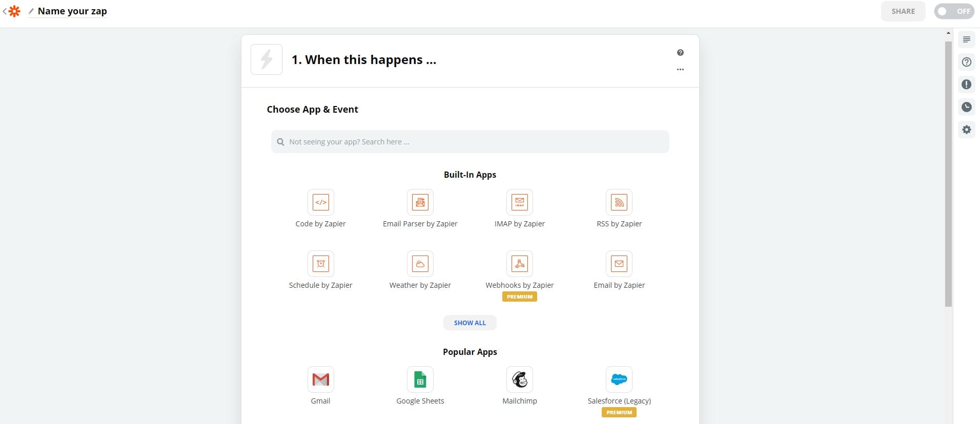Viewport: 980px width, 424px height.
Task: Open task history clock icon in sidebar
Action: tap(966, 107)
